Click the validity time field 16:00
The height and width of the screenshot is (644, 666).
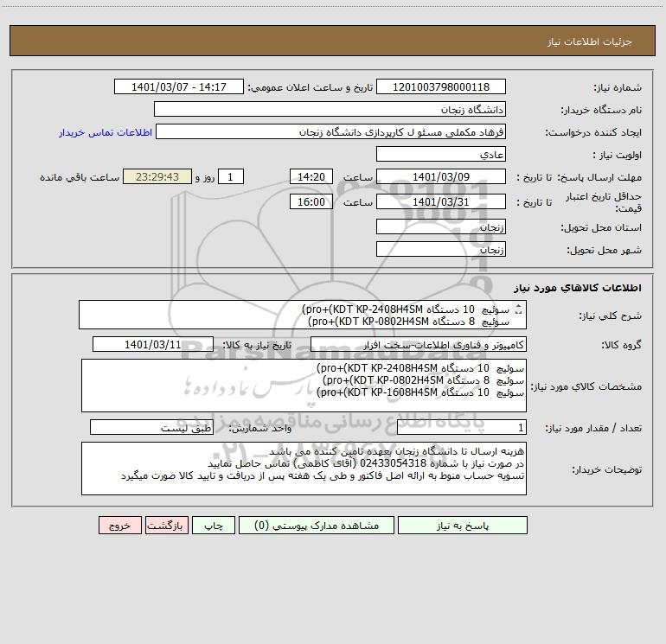[311, 201]
